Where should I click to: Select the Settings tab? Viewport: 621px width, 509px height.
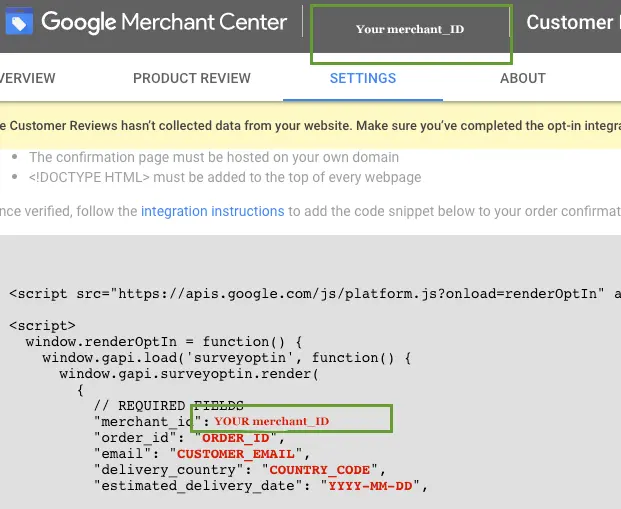click(363, 78)
